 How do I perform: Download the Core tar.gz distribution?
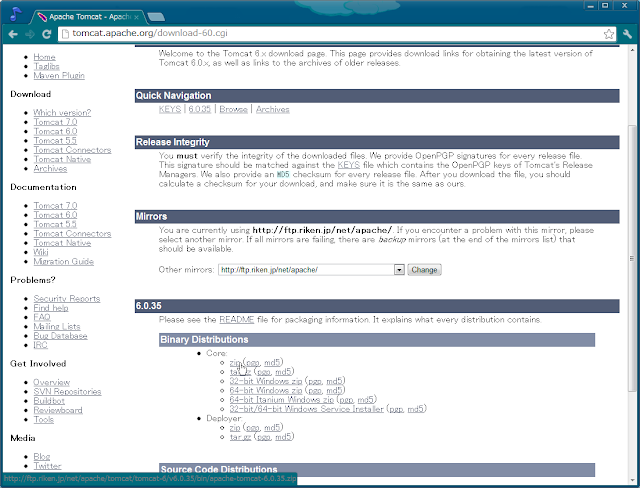point(240,372)
